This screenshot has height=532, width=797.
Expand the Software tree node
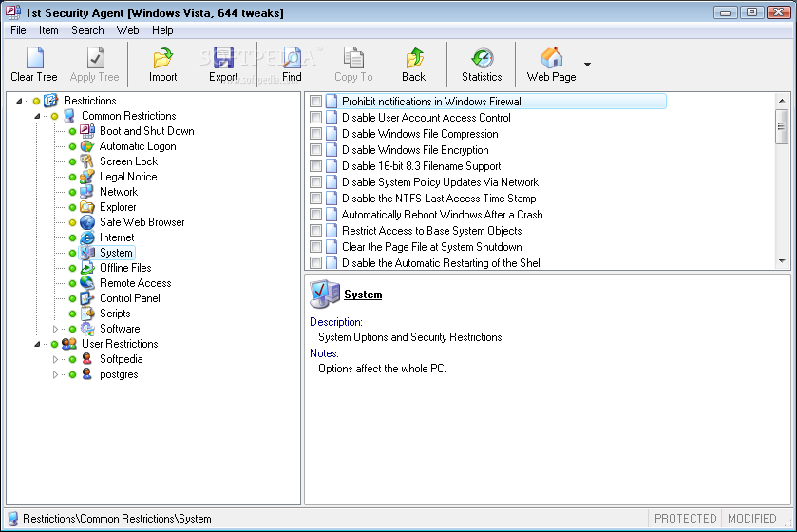point(55,330)
